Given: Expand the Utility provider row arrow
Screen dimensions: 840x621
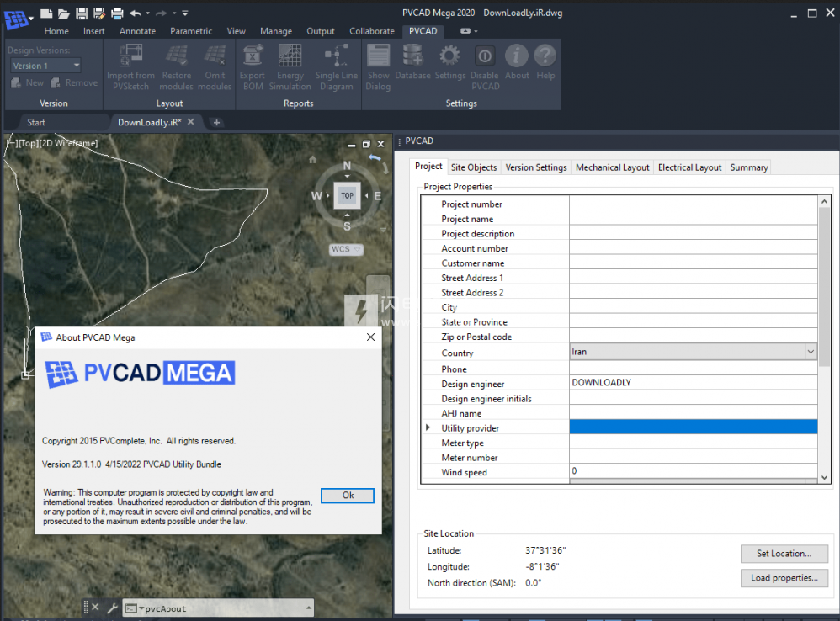Looking at the screenshot, I should tap(428, 427).
